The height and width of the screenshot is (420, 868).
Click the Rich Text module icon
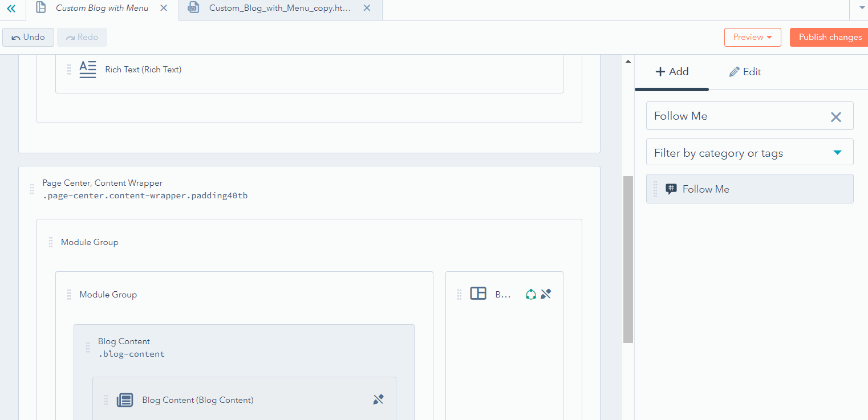click(88, 70)
